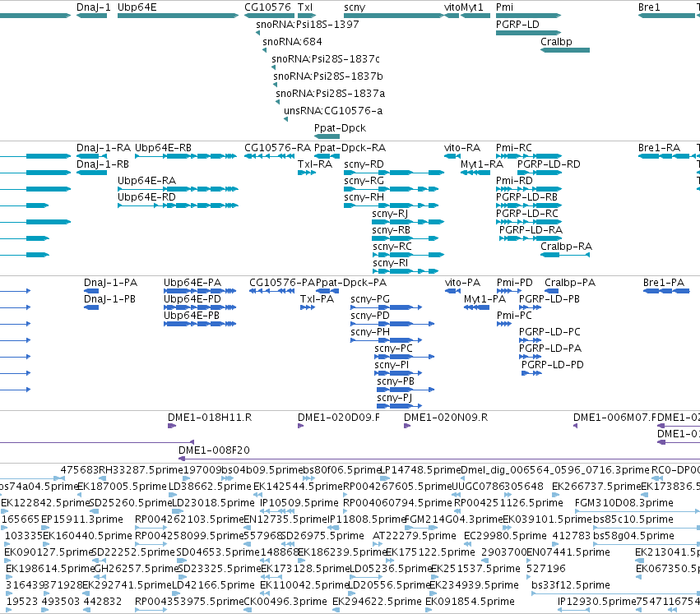Select the Ubp64E-RA transcript
700x614 pixels.
tap(178, 189)
